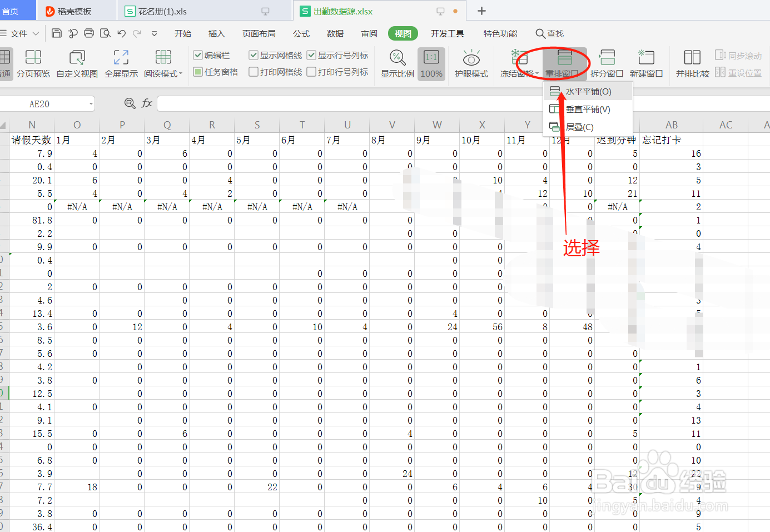Click the Print icon in quick toolbar
The width and height of the screenshot is (770, 532).
[89, 33]
